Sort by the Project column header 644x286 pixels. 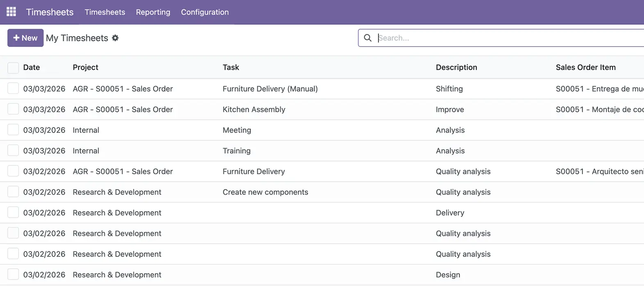(x=85, y=68)
